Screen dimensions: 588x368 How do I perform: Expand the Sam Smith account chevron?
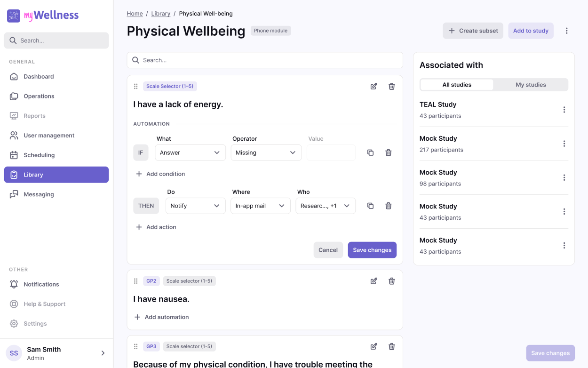(103, 353)
